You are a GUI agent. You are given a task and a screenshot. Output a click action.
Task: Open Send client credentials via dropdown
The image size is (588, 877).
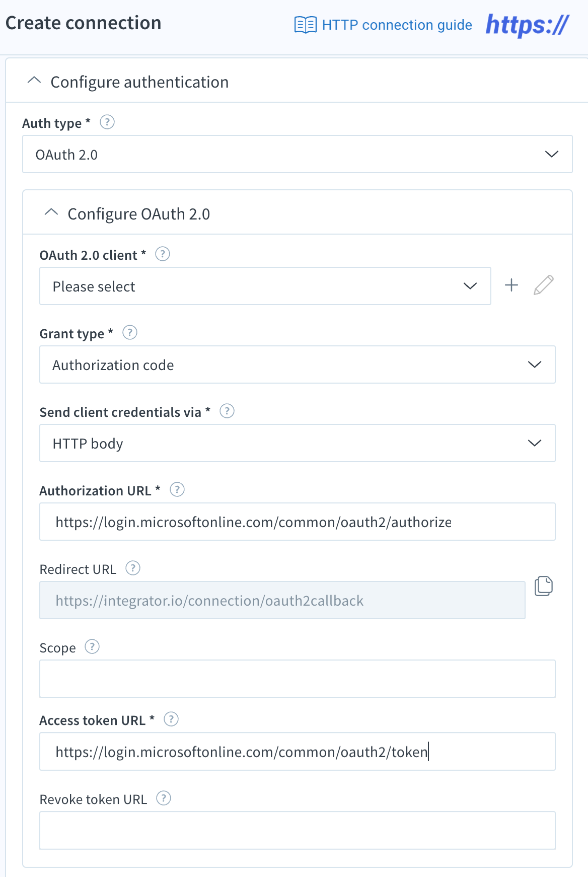point(298,443)
